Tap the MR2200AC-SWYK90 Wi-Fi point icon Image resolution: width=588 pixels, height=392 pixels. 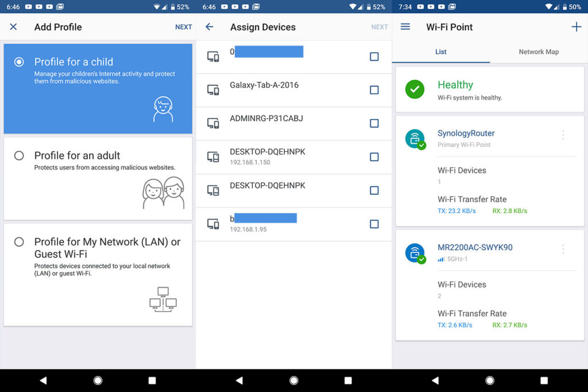[415, 253]
